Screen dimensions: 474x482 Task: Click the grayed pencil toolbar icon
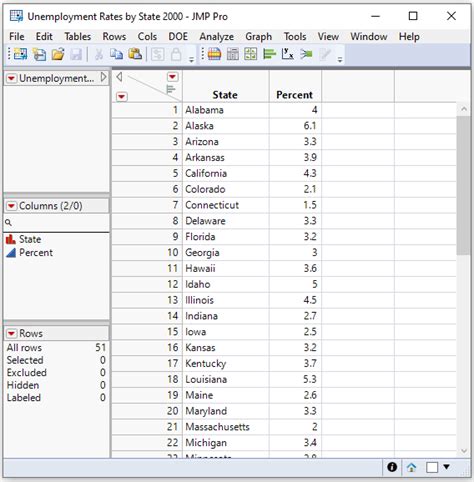tap(325, 54)
